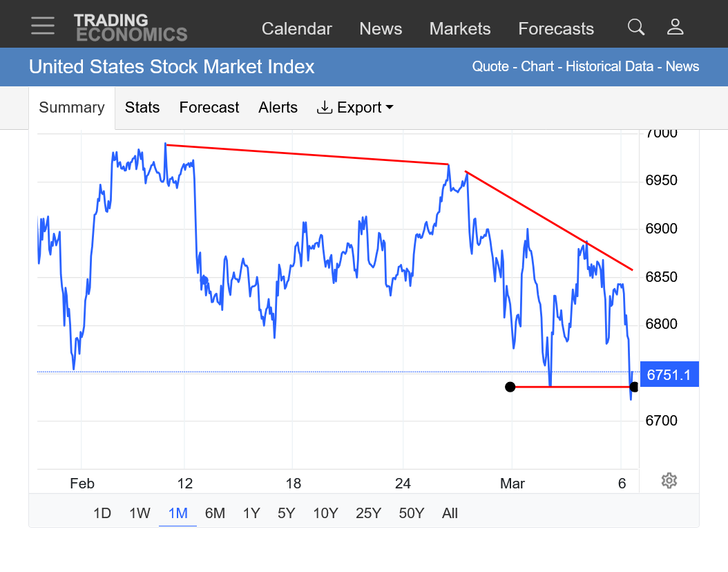Click the 6751.1 current price label
728x572 pixels.
pos(669,375)
